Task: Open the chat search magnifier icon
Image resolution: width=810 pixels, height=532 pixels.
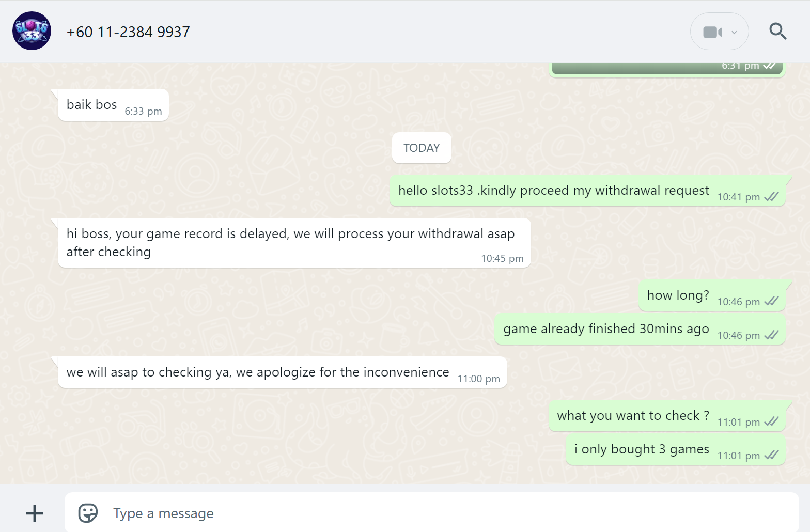Action: coord(777,32)
